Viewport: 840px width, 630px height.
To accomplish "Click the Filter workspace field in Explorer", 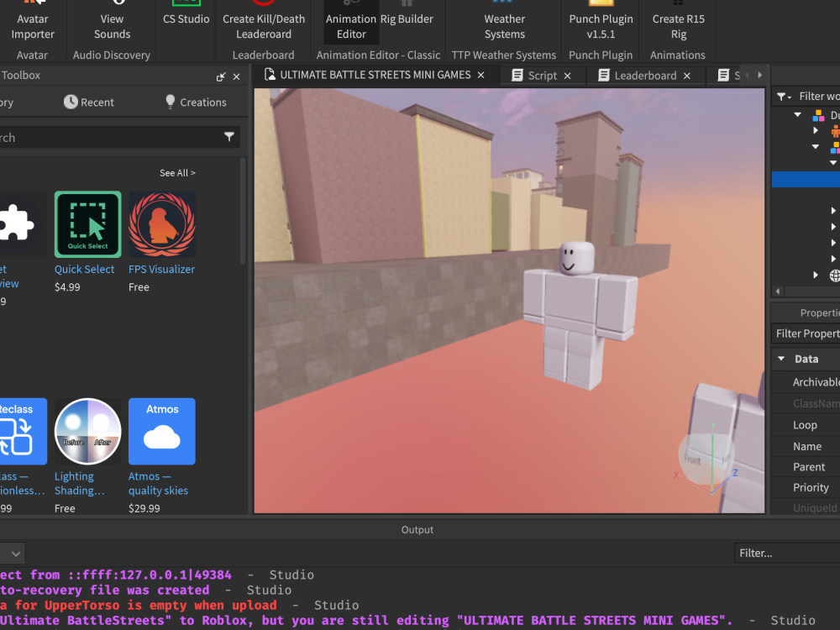I will [x=818, y=97].
